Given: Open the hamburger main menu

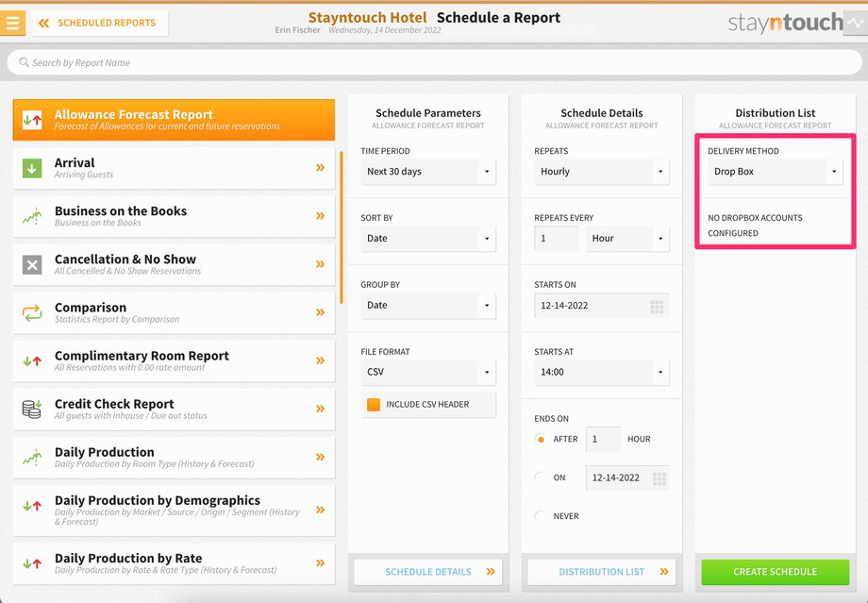Looking at the screenshot, I should [12, 23].
